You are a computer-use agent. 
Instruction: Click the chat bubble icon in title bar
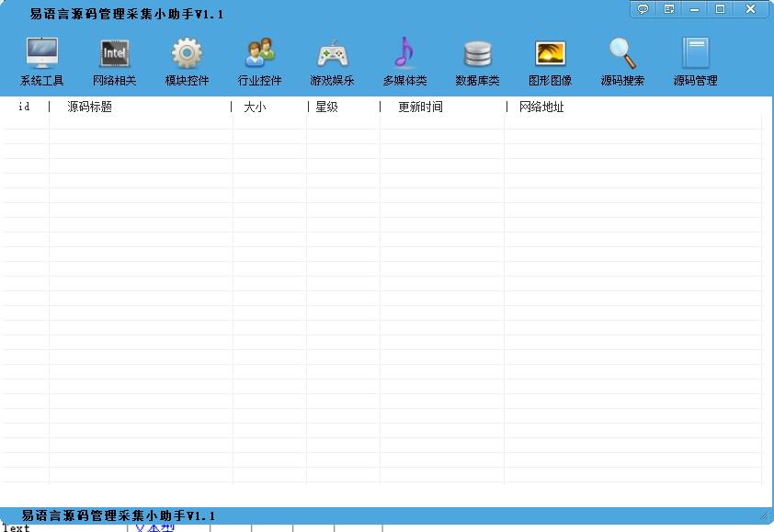pyautogui.click(x=643, y=9)
